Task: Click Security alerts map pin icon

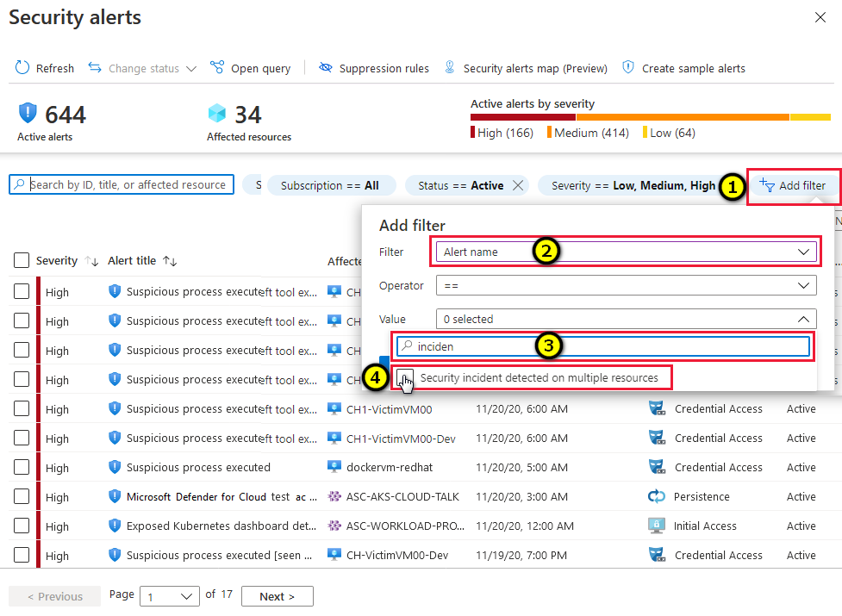Action: 450,67
